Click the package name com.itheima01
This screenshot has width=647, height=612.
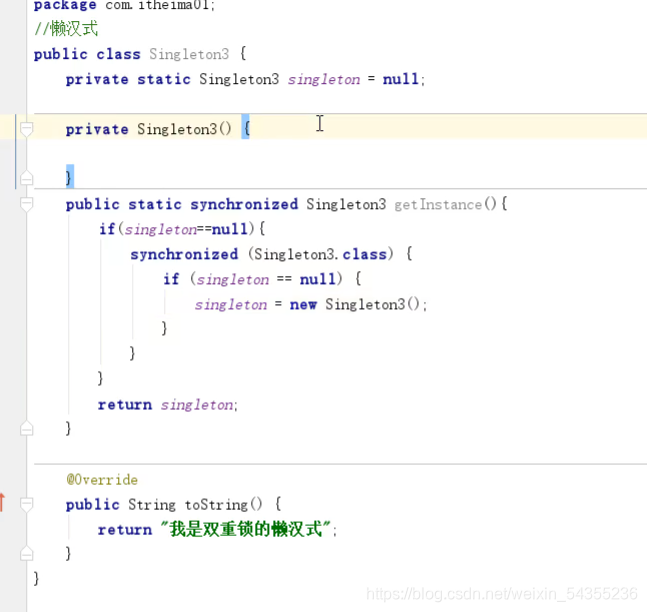(x=157, y=5)
